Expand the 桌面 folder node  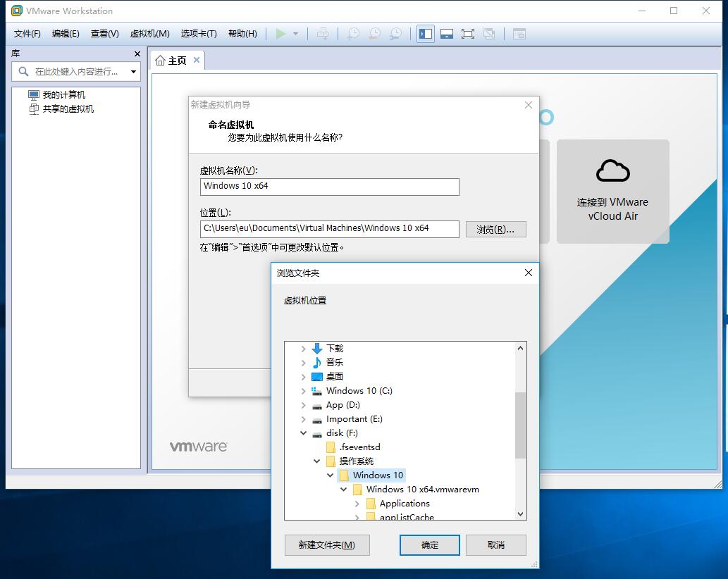point(303,377)
